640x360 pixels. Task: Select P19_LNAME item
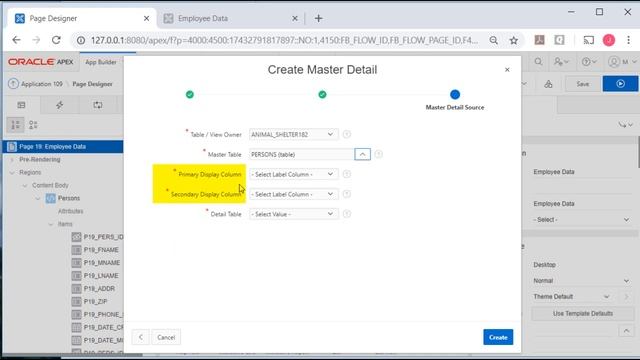click(101, 276)
